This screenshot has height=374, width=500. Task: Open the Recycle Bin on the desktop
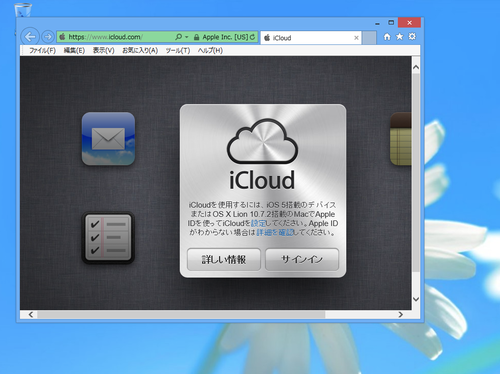click(x=23, y=10)
